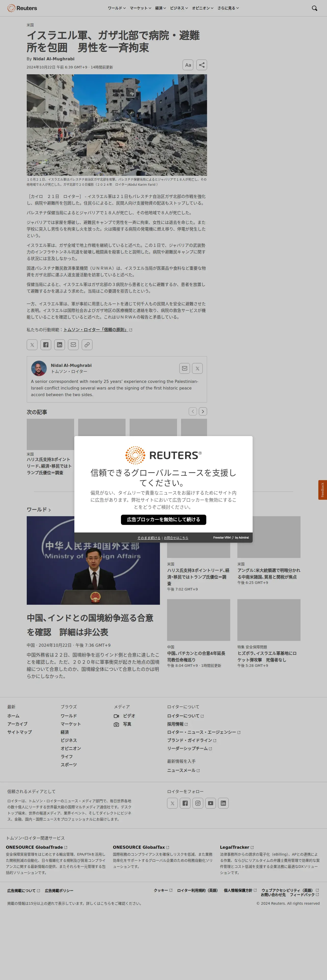Follow Reuters on YouTube in footer
The width and height of the screenshot is (327, 980).
pyautogui.click(x=211, y=803)
